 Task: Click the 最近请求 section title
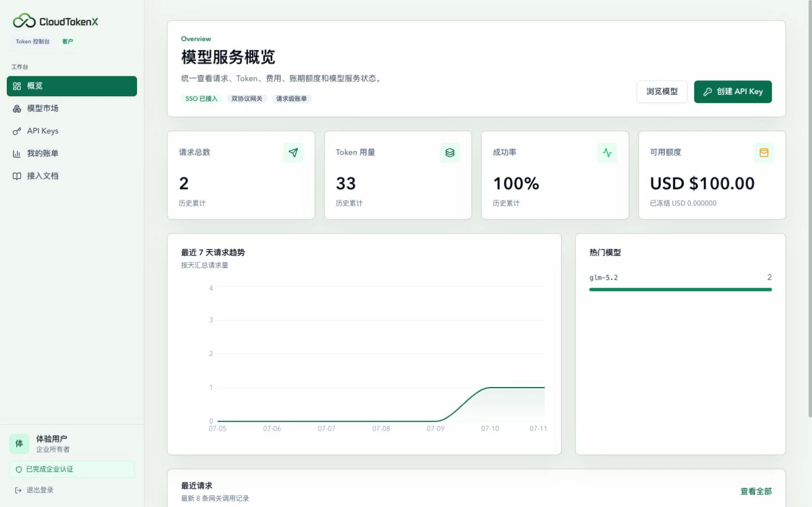tap(197, 485)
